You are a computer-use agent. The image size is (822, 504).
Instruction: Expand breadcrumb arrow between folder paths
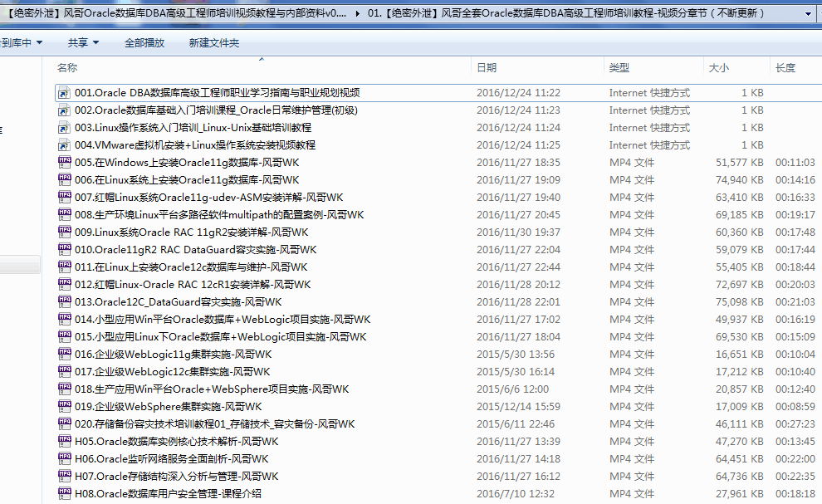click(358, 13)
